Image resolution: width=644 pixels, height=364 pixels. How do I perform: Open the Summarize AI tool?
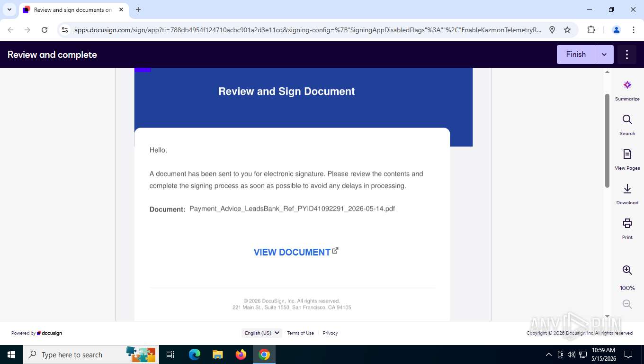click(627, 91)
